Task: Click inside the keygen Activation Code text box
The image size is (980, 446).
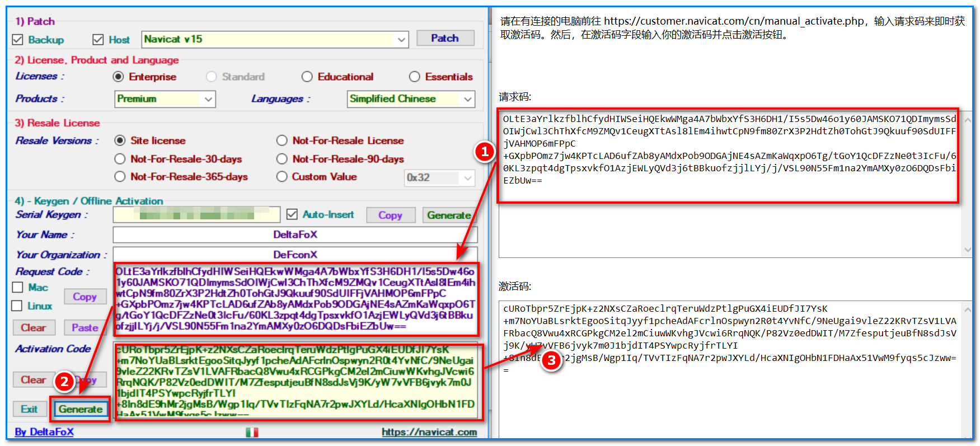Action: tap(297, 381)
